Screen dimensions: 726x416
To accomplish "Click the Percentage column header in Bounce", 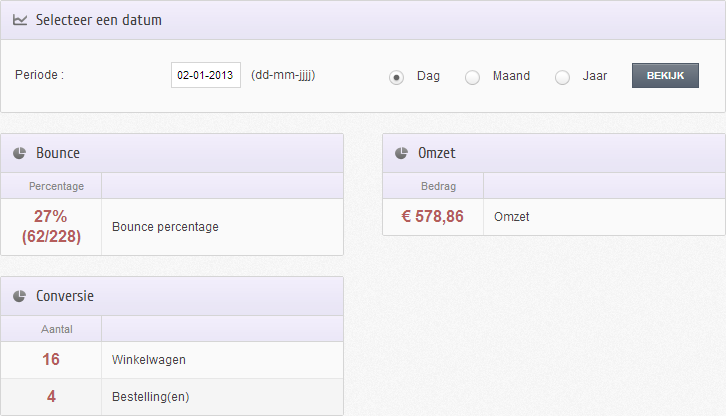I will (56, 186).
